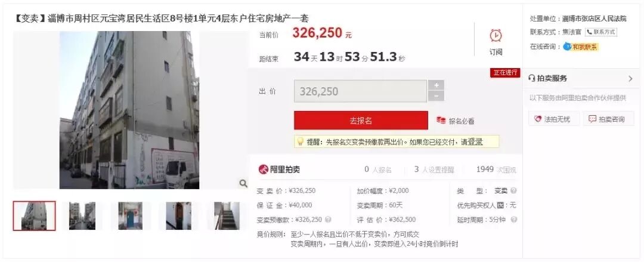644x262 pixels.
Task: Expand the 拍卖服务 panel chevron
Action: click(x=630, y=79)
